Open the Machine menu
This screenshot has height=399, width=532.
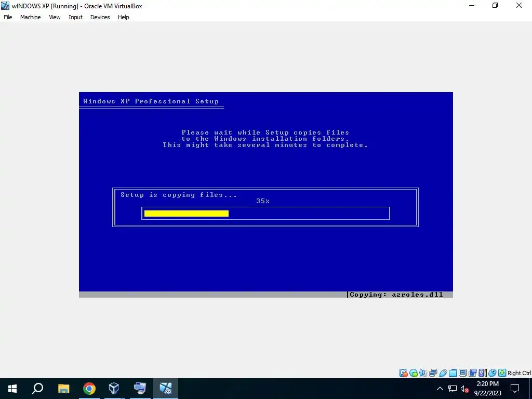(30, 17)
